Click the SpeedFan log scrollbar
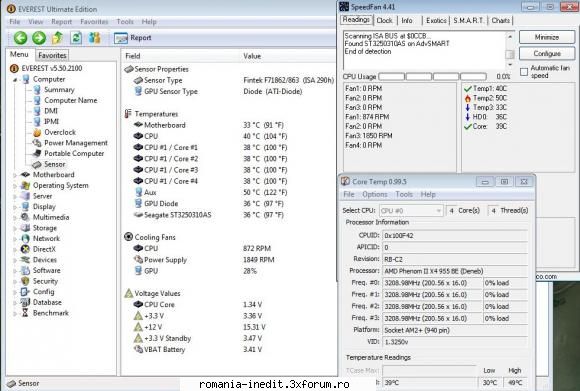 coord(510,50)
